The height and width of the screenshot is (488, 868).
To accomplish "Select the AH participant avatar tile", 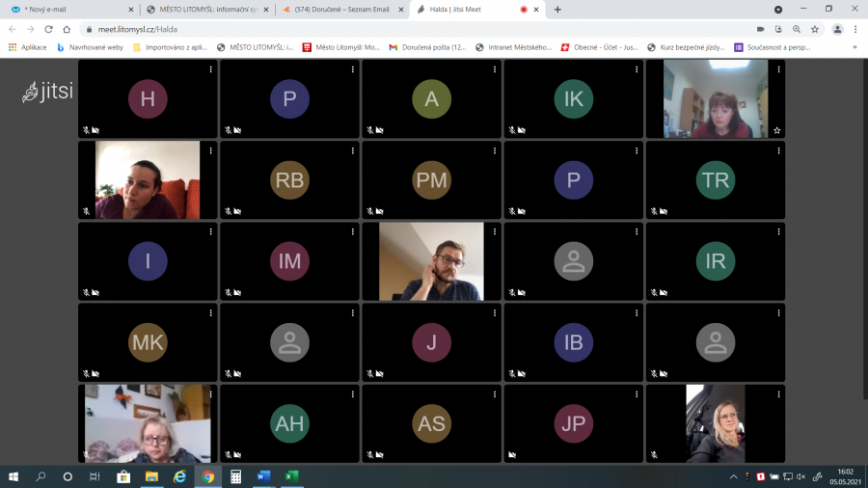I will [x=289, y=423].
